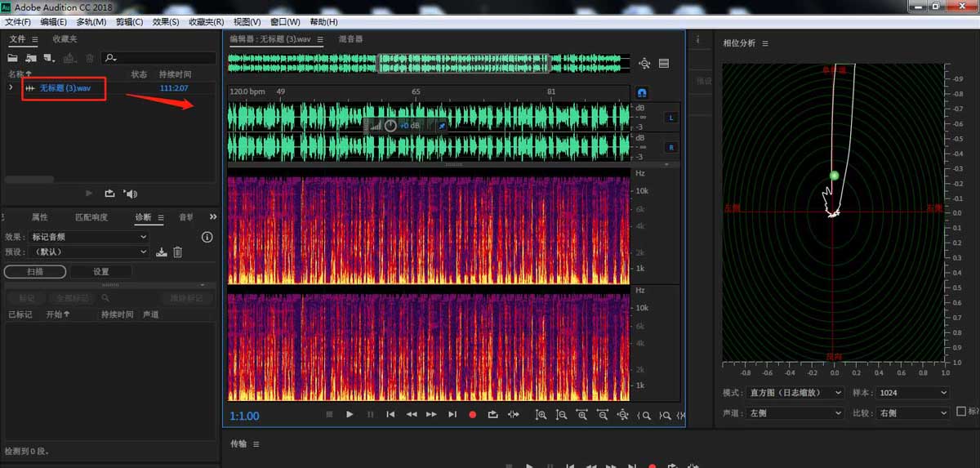This screenshot has height=468, width=980.
Task: Switch to the 混音器 tab
Action: [x=350, y=39]
